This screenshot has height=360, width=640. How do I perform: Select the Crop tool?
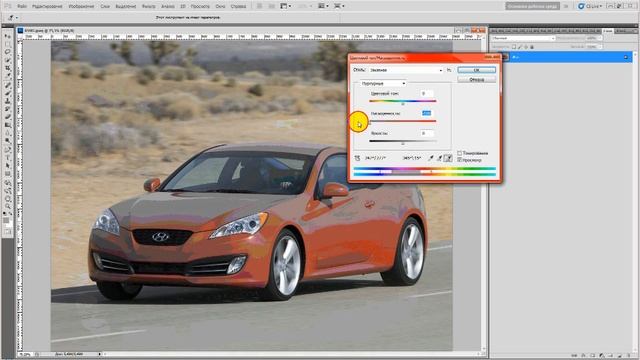(8, 68)
